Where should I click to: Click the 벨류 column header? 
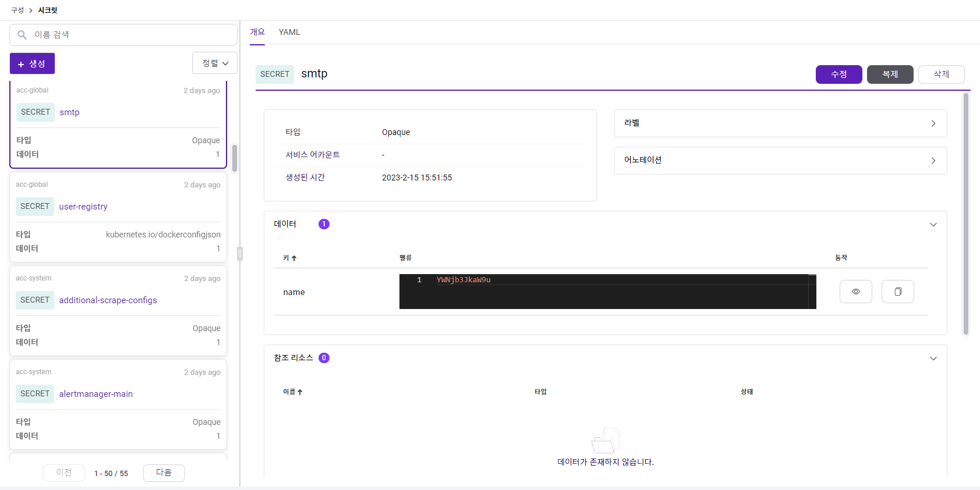(405, 258)
